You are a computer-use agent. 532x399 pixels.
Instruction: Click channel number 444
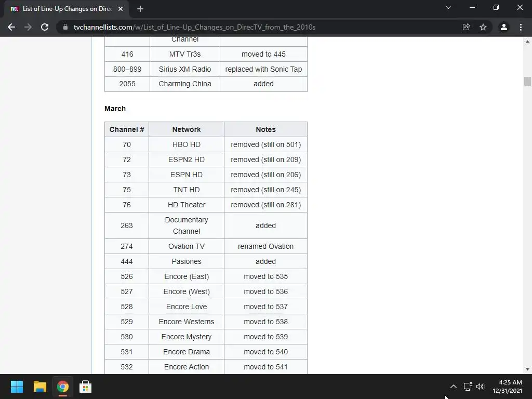pos(127,261)
